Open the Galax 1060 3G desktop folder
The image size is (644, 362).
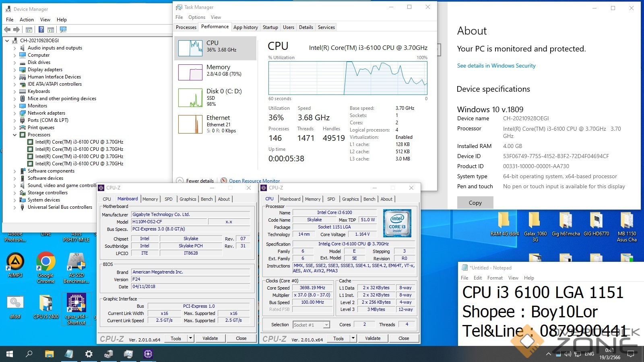click(x=535, y=227)
